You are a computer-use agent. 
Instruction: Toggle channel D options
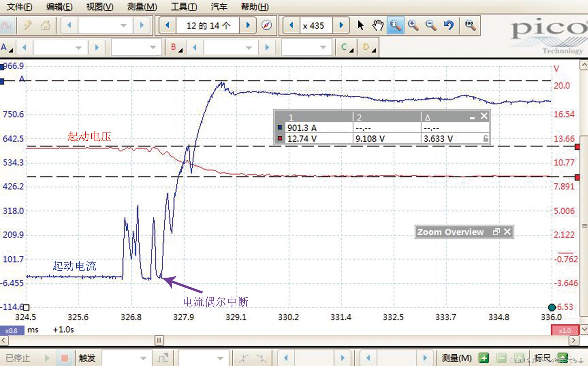(369, 47)
